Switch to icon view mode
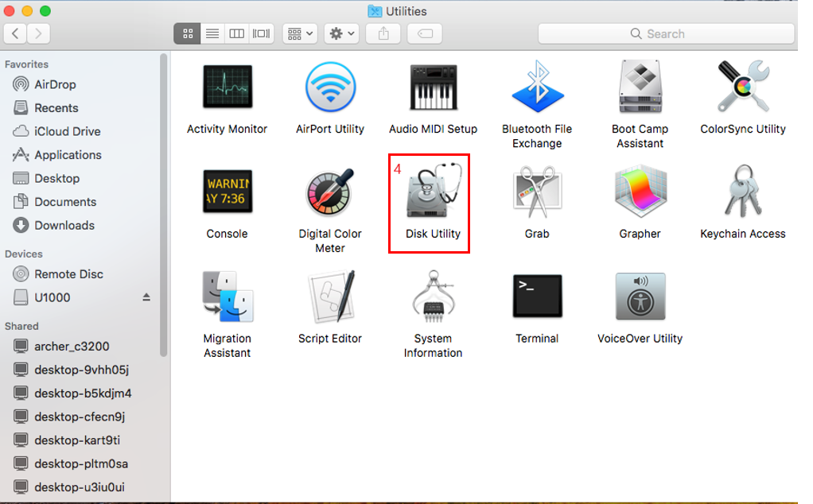The image size is (813, 504). 187,33
